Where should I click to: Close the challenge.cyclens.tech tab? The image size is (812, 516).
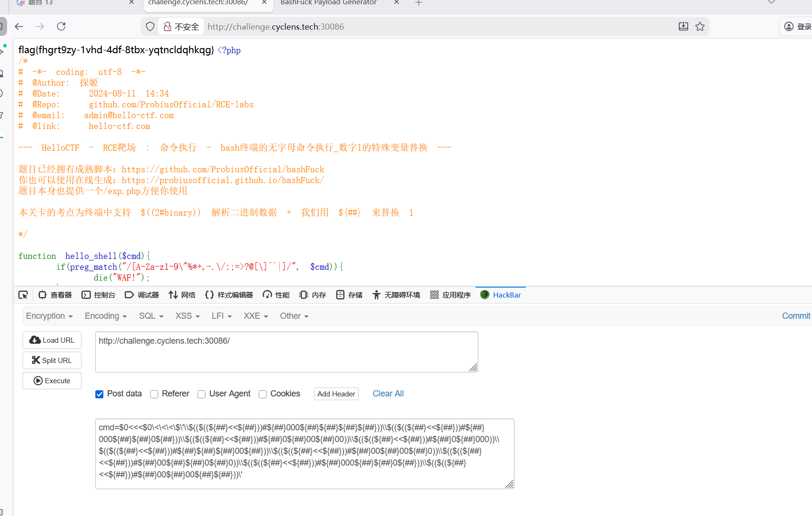(264, 2)
